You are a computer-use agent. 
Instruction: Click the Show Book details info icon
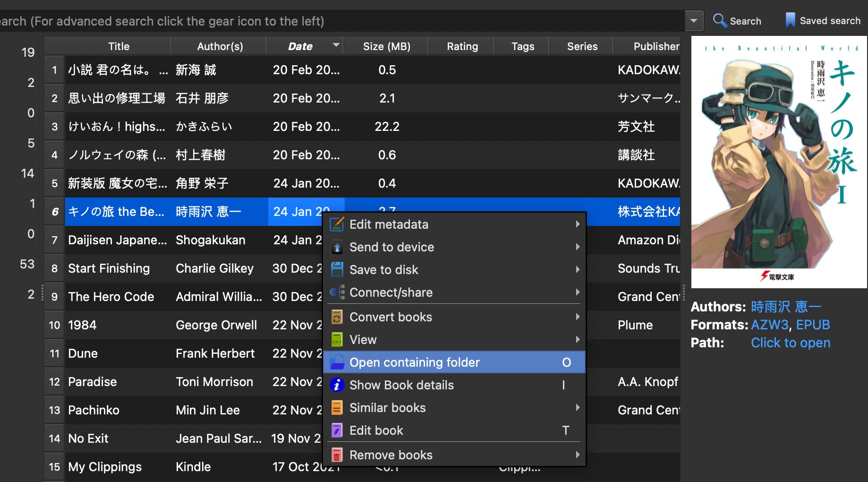point(337,385)
